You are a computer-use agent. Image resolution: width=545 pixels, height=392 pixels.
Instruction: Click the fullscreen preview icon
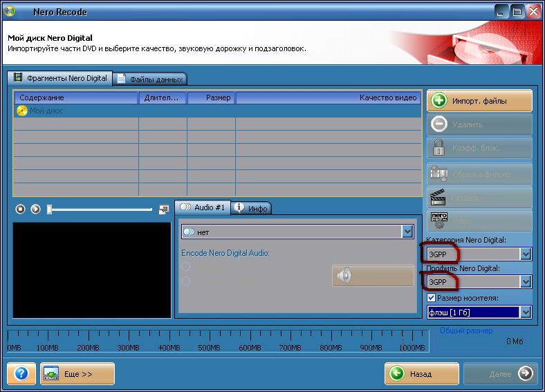(x=163, y=209)
